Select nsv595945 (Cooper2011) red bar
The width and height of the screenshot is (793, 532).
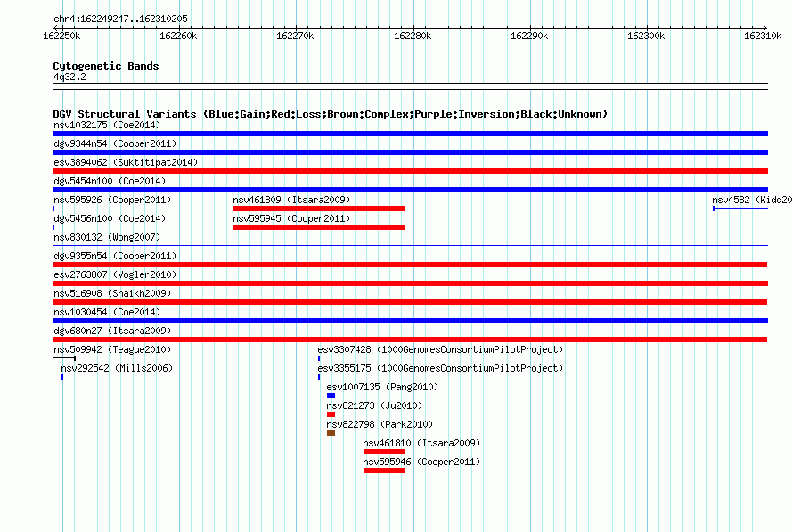pyautogui.click(x=319, y=227)
